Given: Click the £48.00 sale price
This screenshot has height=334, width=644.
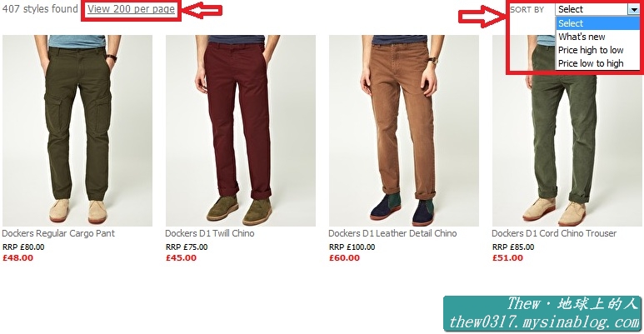Looking at the screenshot, I should point(18,258).
